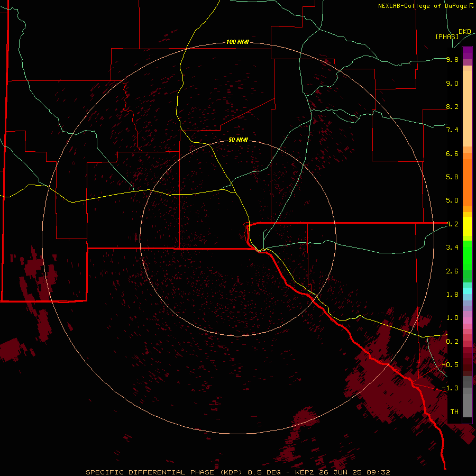Image resolution: width=476 pixels, height=476 pixels.
Task: Select the -0.5 value on the color scale
Action: click(451, 365)
